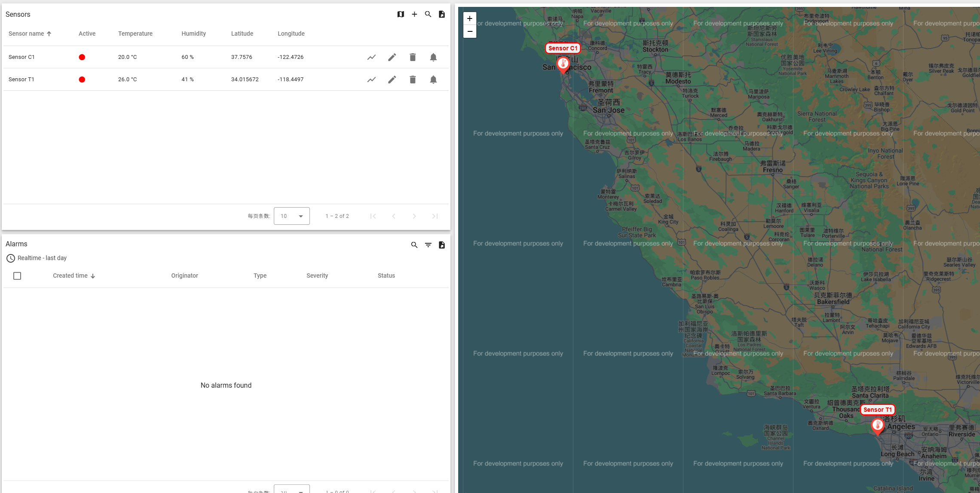Zoom in on the map
The height and width of the screenshot is (493, 980).
470,18
